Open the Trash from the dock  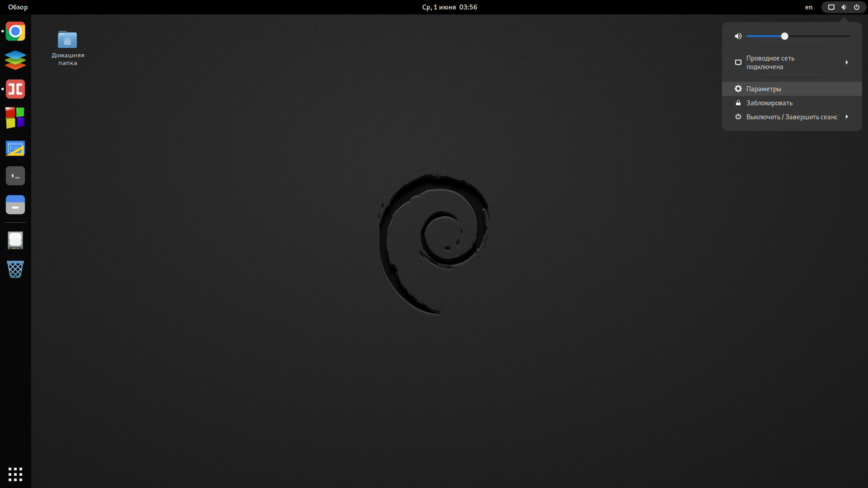[15, 269]
